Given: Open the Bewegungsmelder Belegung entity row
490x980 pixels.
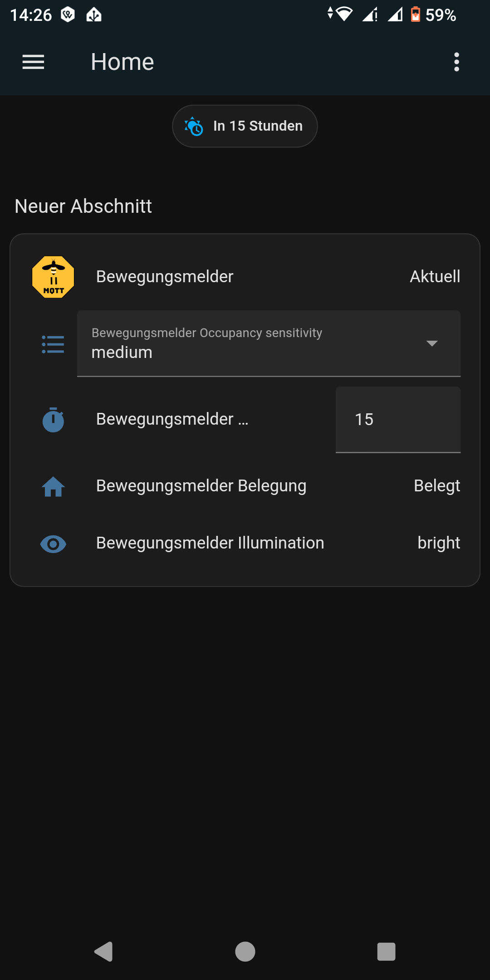Looking at the screenshot, I should (201, 486).
